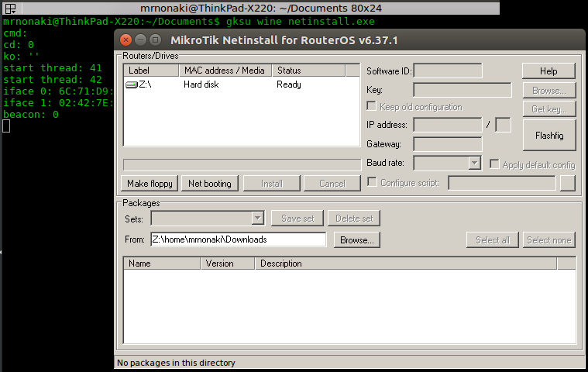Check the Configure script option
Image resolution: width=588 pixels, height=372 pixels.
point(372,182)
